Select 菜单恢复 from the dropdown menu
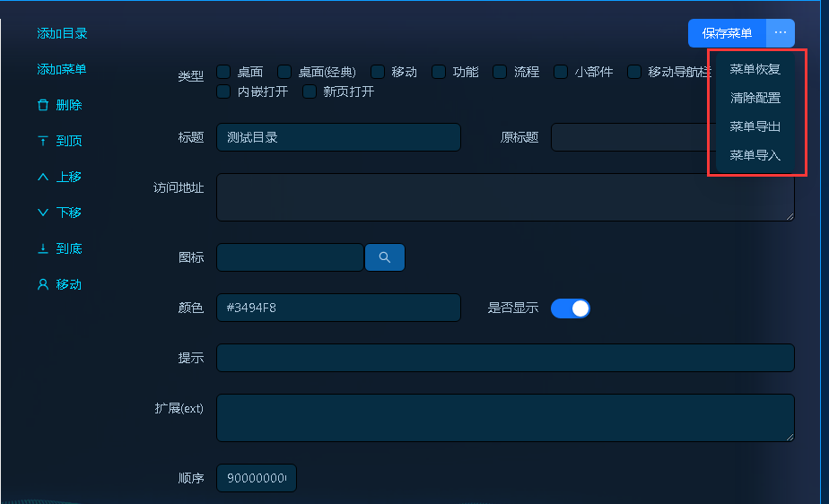This screenshot has width=829, height=504. (755, 69)
